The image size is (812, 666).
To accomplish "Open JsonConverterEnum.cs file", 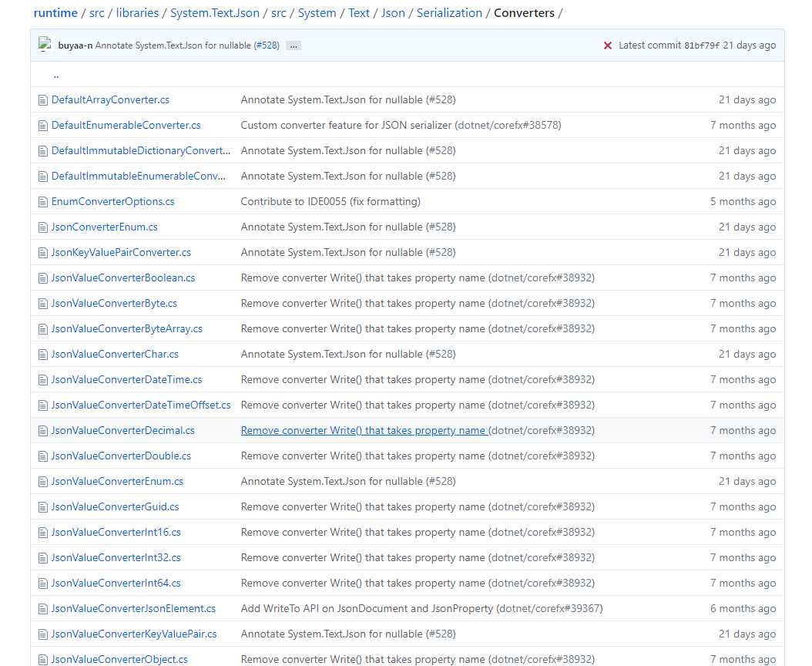I will click(x=105, y=227).
